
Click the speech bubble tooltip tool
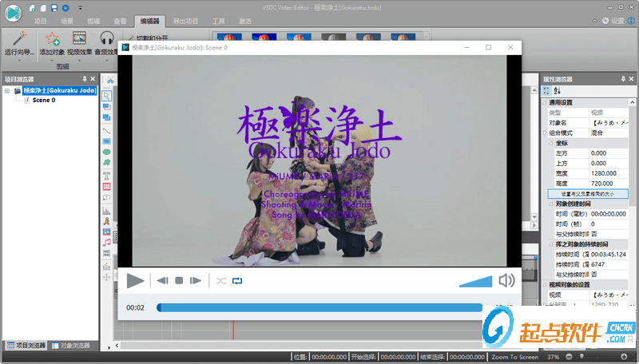click(106, 198)
